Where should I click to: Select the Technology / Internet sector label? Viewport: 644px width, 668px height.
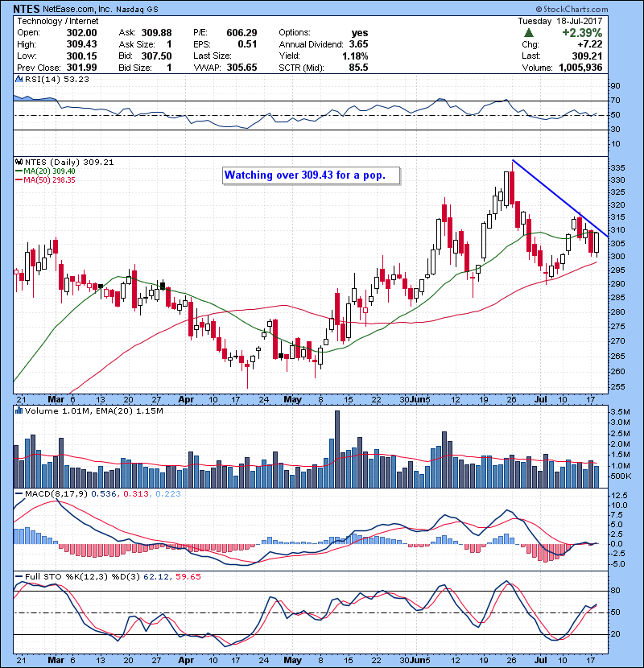[x=57, y=21]
